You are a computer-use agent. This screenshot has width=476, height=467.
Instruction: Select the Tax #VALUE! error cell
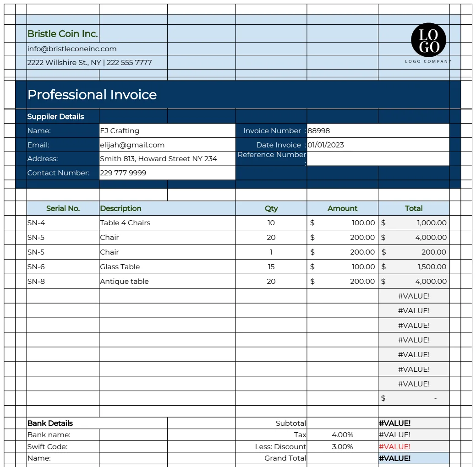(x=414, y=435)
